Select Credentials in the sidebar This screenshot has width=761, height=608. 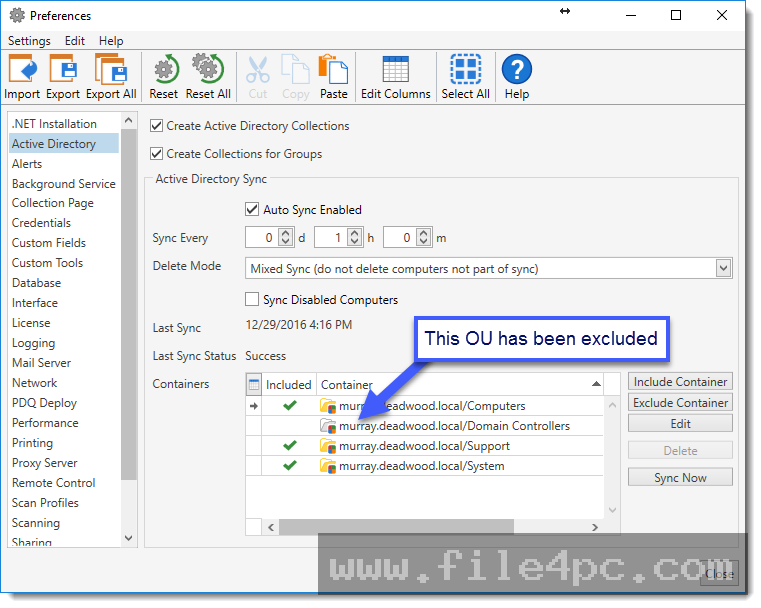pos(42,223)
